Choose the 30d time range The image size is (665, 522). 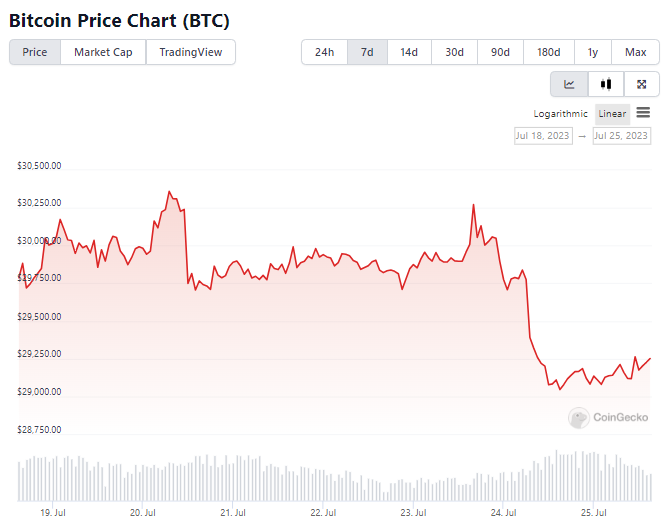[x=454, y=52]
